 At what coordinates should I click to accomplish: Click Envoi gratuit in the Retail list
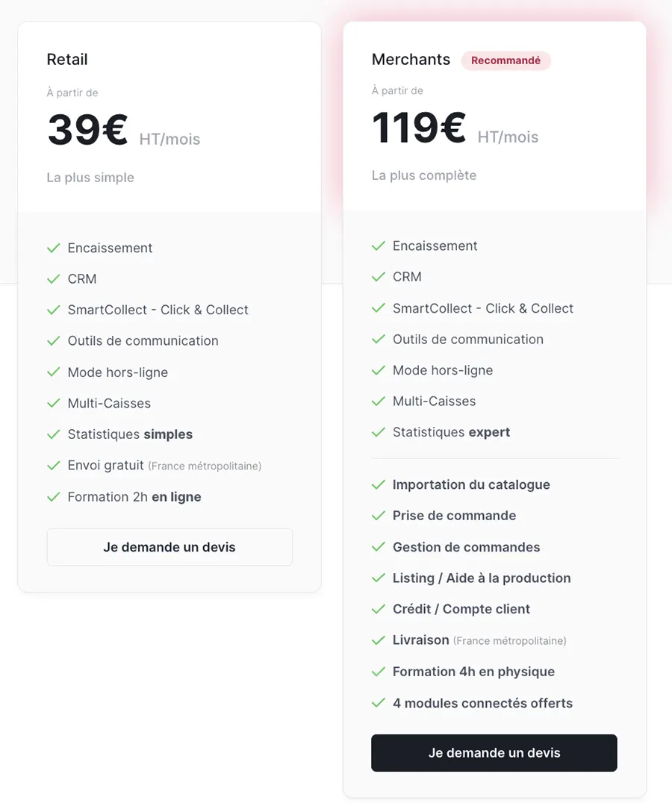[x=106, y=466]
